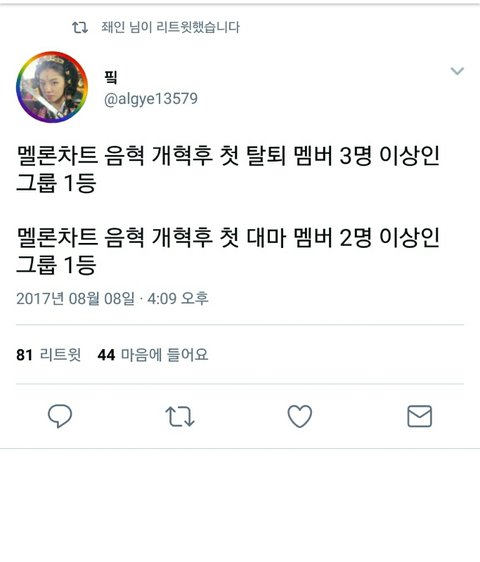Select tweet line mentioning 탈퇴 멤버 3명
Screen dimensions: 480x562
[x=228, y=169]
